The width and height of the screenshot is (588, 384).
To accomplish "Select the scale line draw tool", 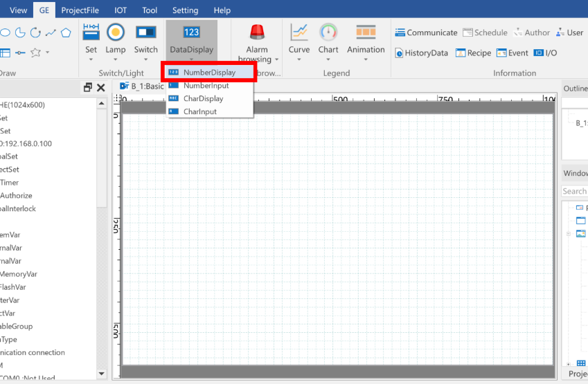I will 20,53.
